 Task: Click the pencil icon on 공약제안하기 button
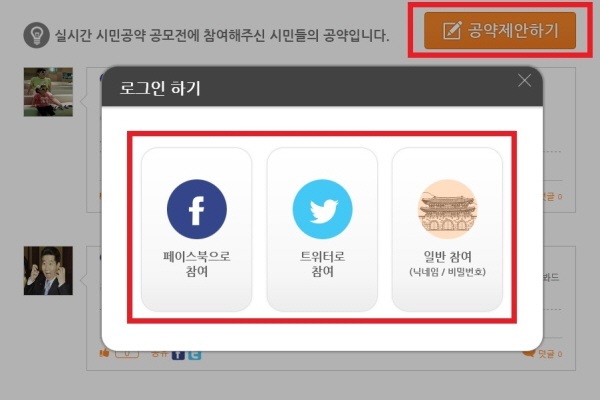pyautogui.click(x=452, y=31)
